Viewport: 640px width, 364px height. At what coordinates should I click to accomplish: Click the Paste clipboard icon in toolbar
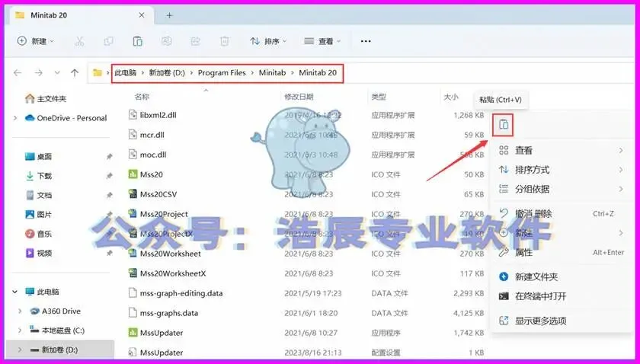pyautogui.click(x=138, y=41)
